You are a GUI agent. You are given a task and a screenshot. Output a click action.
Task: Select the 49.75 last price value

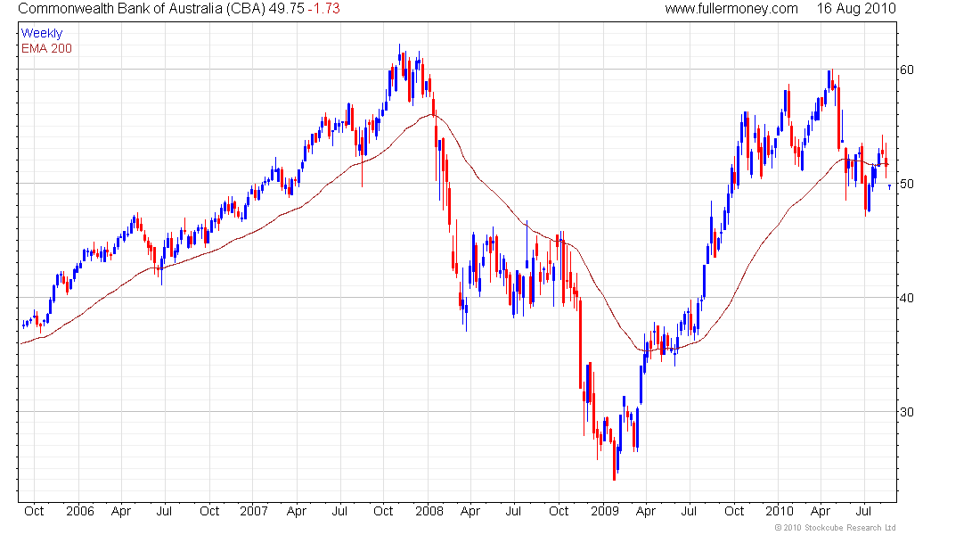[x=286, y=9]
